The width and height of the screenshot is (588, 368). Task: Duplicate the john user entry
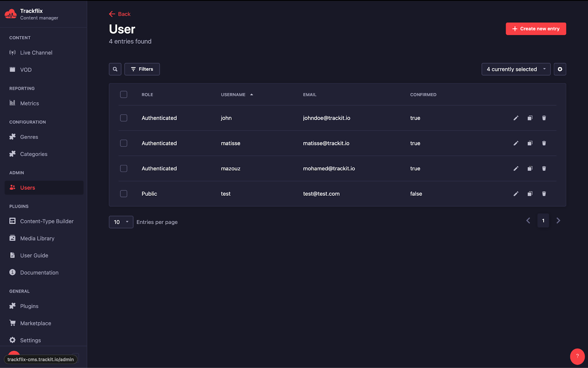point(530,118)
